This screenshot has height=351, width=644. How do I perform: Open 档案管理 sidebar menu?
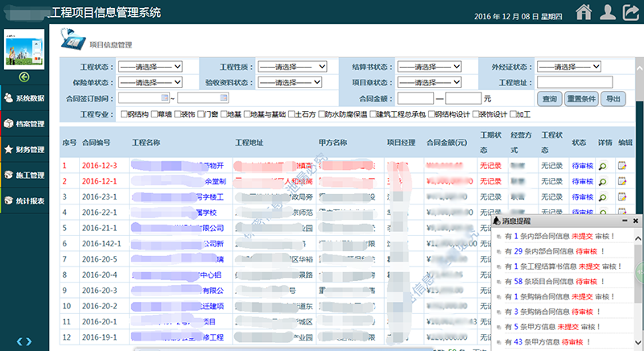click(x=24, y=123)
